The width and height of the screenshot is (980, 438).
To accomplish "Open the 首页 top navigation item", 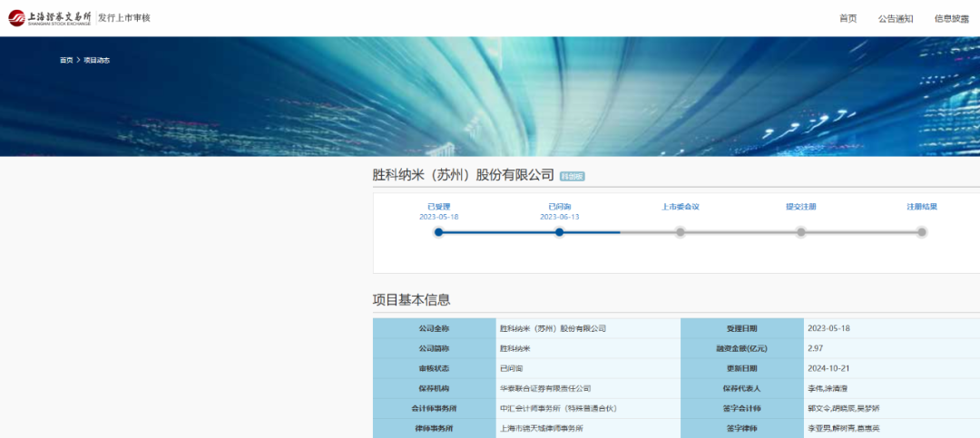I will pos(848,19).
